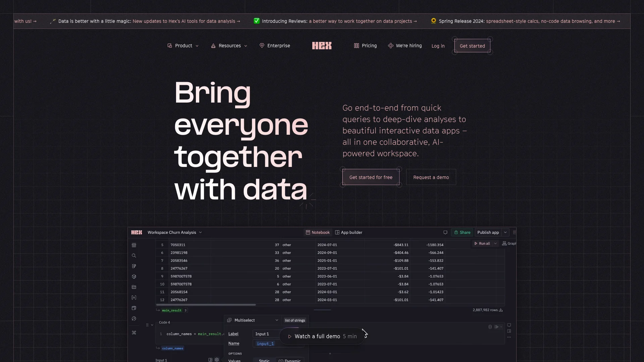Click the Notebook tab
This screenshot has width=644, height=362.
[x=317, y=232]
